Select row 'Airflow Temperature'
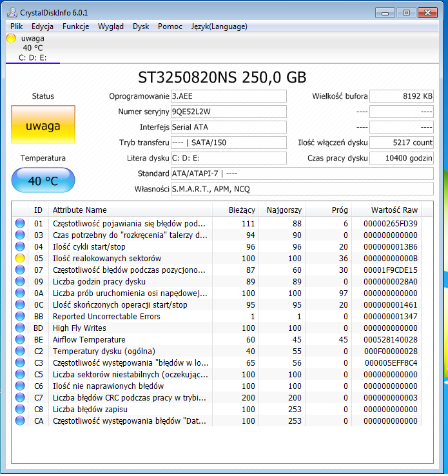The height and width of the screenshot is (476, 448). pos(217,339)
